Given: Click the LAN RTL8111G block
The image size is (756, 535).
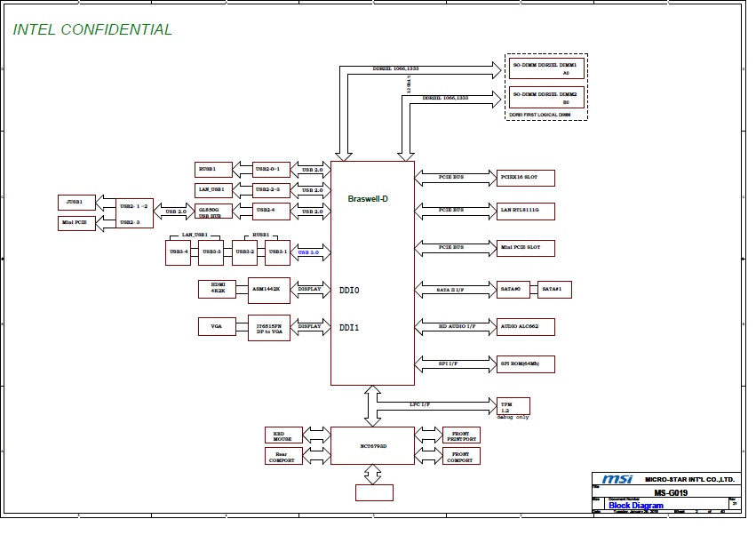Looking at the screenshot, I should click(525, 211).
